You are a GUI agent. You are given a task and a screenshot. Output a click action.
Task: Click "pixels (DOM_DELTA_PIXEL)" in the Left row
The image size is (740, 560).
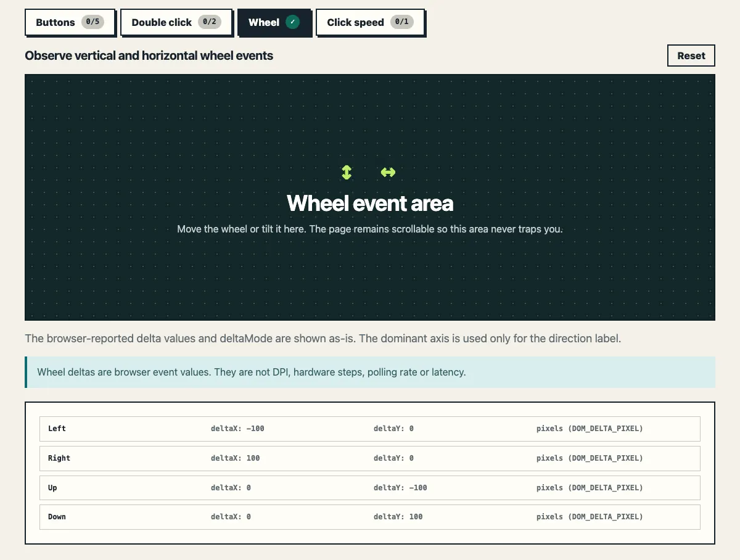coord(590,429)
